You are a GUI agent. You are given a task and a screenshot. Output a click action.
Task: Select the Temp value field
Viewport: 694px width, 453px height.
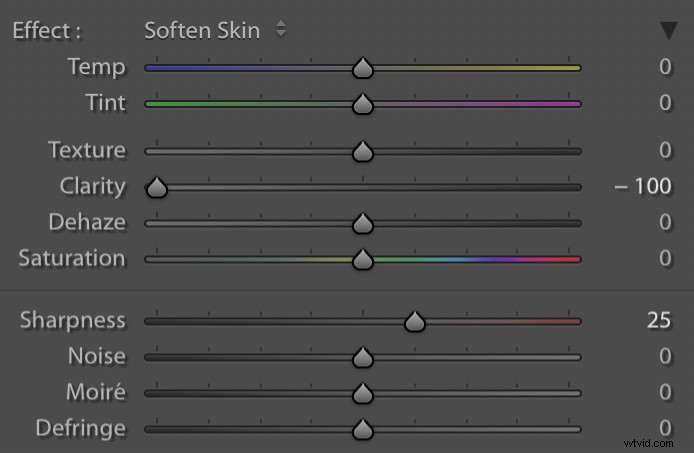coord(665,67)
